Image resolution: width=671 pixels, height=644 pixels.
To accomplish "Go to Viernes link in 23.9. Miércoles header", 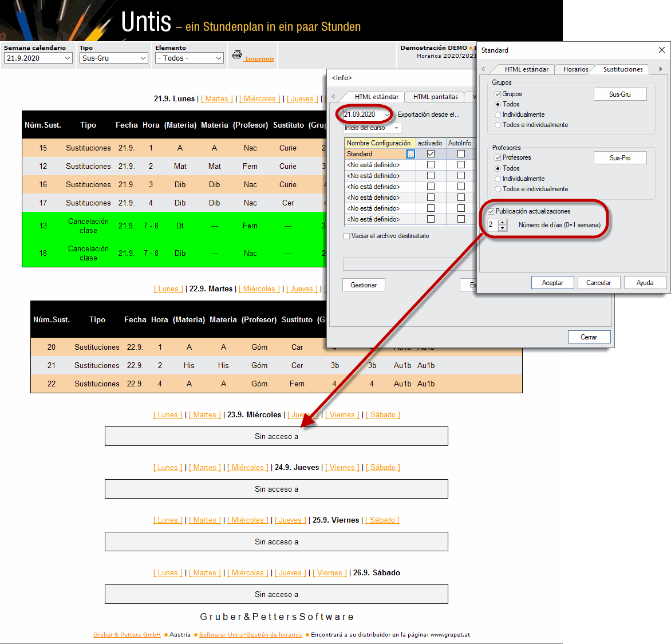I will pyautogui.click(x=342, y=414).
